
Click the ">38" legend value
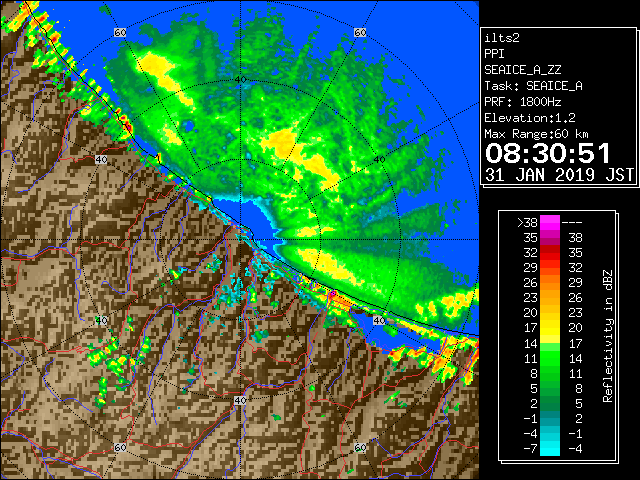(527, 222)
